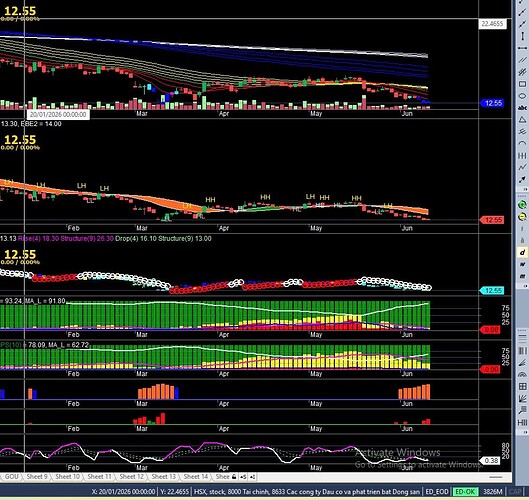The image size is (529, 500).
Task: Open the GOU sheet tab
Action: pyautogui.click(x=11, y=477)
